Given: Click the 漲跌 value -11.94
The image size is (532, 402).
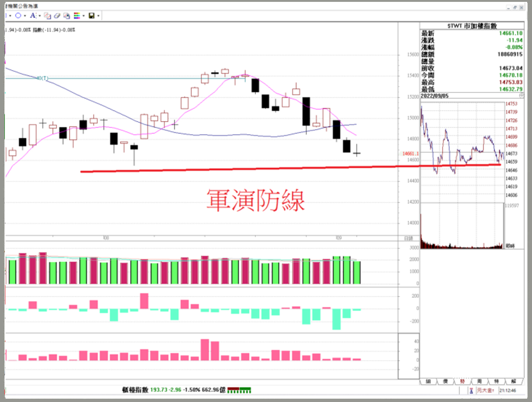Looking at the screenshot, I should pos(515,40).
